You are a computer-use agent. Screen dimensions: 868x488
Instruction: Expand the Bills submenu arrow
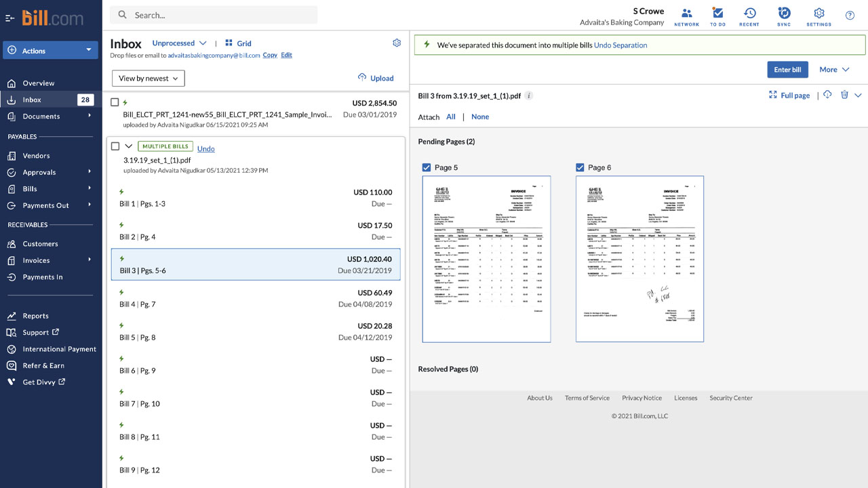[x=90, y=188]
